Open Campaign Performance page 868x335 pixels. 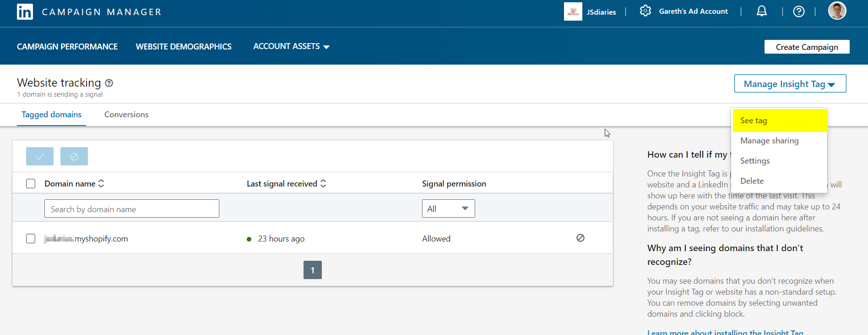(x=67, y=47)
